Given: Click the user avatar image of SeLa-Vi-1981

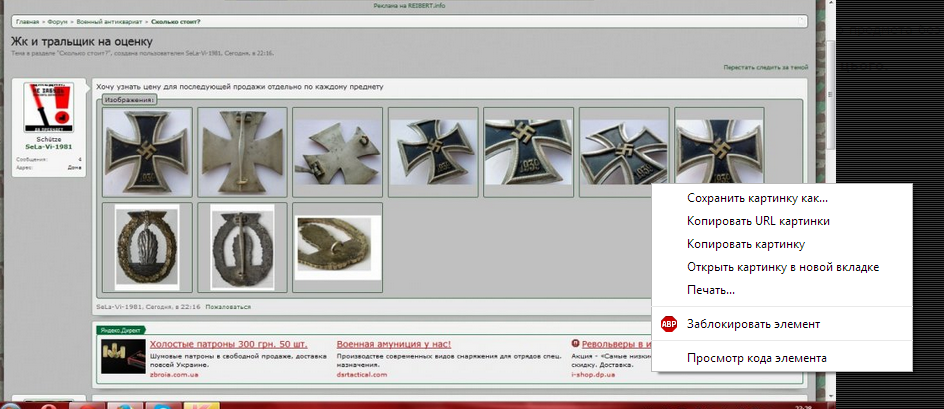Looking at the screenshot, I should point(49,107).
